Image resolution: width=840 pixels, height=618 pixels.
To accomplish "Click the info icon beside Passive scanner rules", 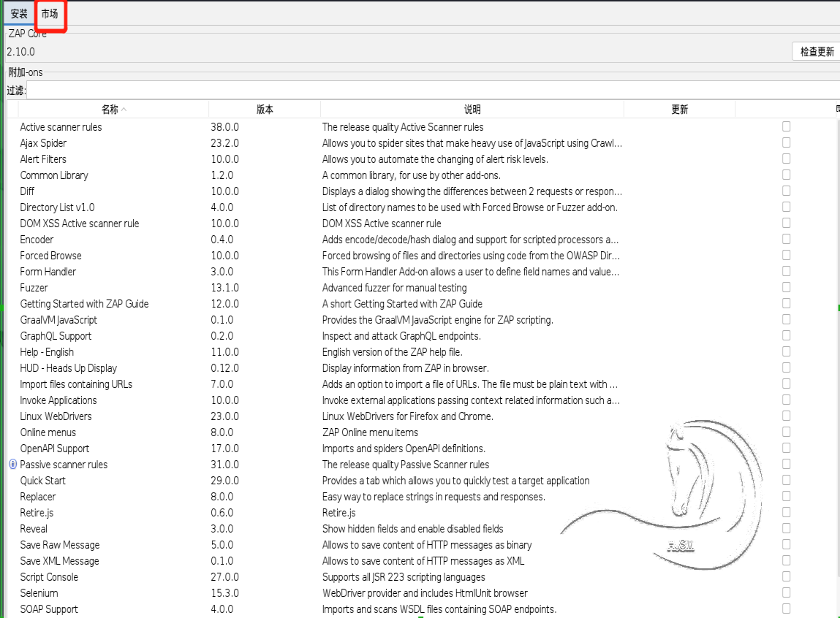I will 12,464.
